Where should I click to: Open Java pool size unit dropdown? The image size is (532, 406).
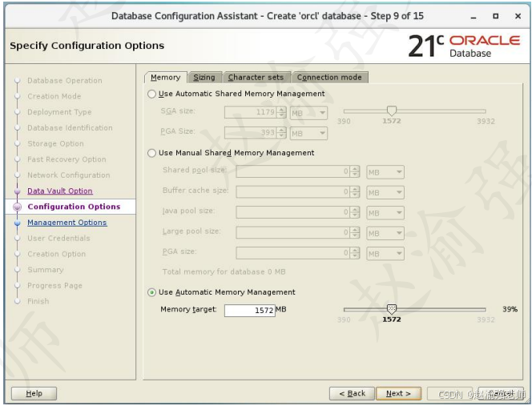pyautogui.click(x=385, y=213)
